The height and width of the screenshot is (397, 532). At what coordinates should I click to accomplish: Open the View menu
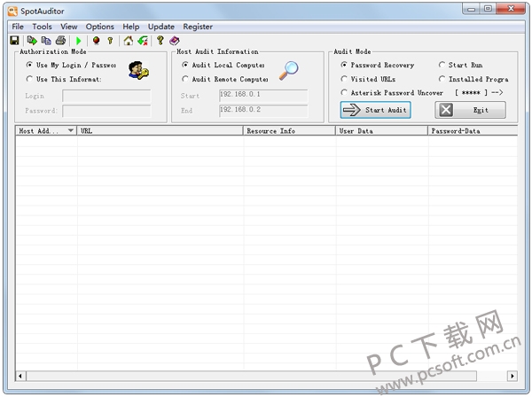(x=69, y=27)
